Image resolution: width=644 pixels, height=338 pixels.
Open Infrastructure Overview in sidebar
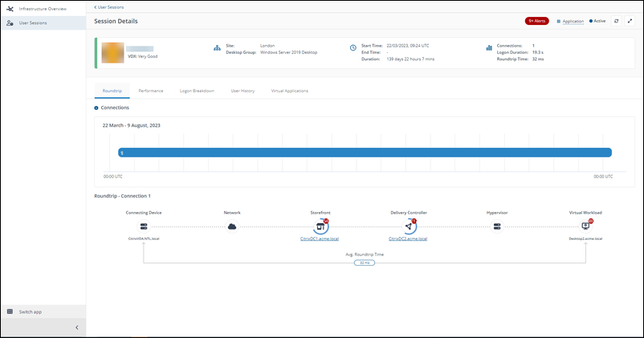click(x=43, y=7)
